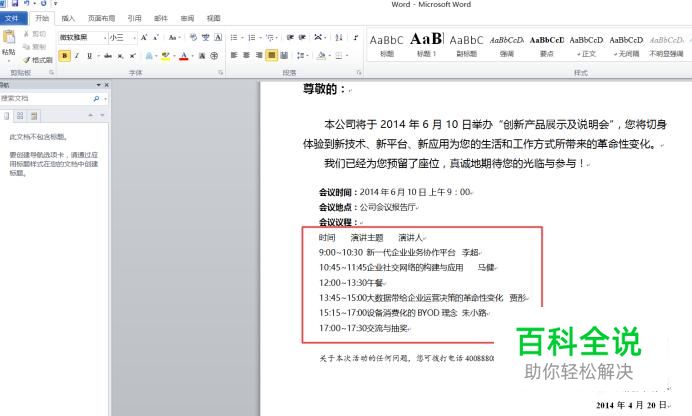This screenshot has height=416, width=692.
Task: Click the Center alignment icon
Action: (247, 55)
